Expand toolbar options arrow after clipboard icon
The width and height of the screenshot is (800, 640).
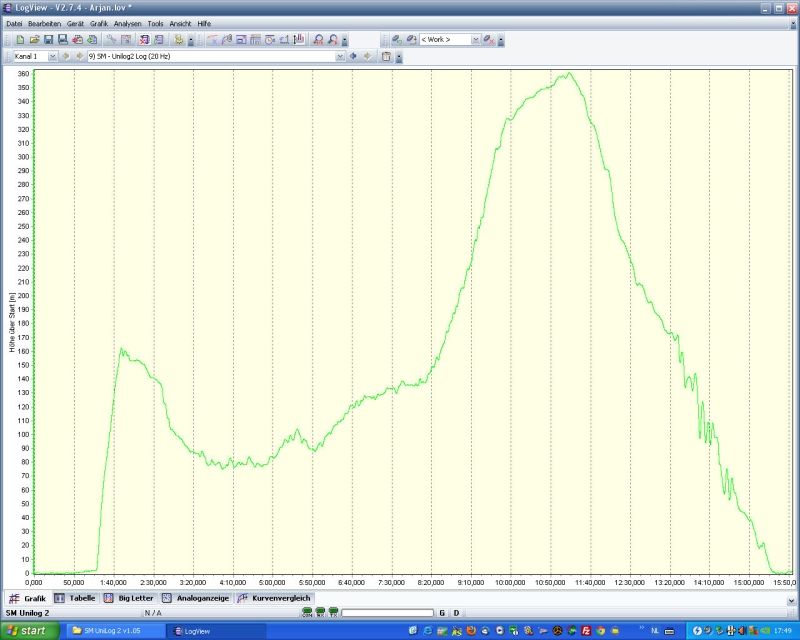(x=399, y=57)
